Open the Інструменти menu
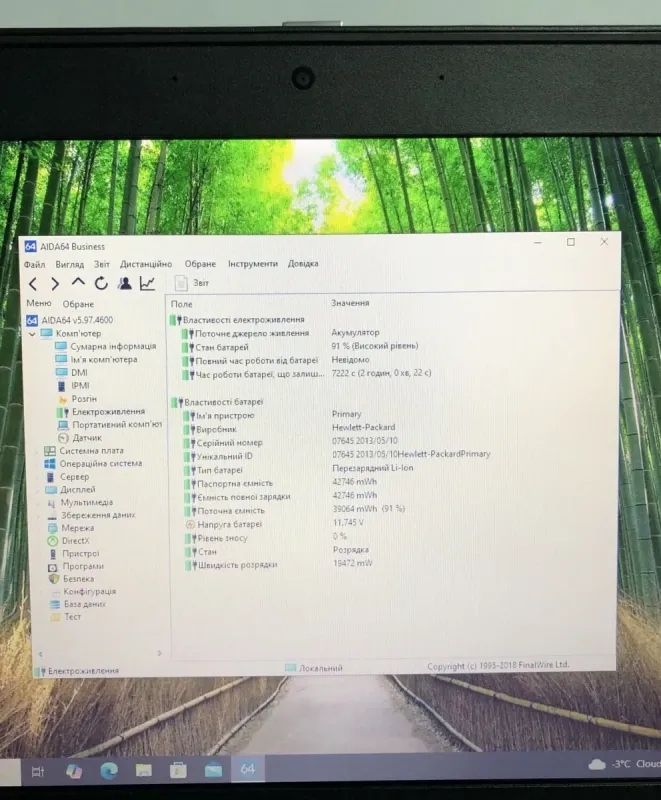The height and width of the screenshot is (800, 661). coord(252,264)
